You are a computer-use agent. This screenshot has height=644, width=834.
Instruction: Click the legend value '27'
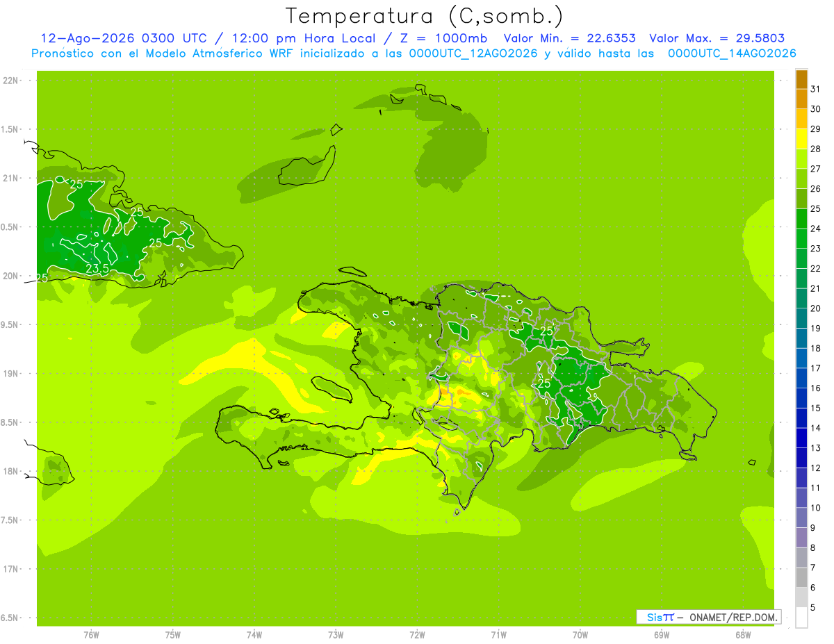pos(816,169)
